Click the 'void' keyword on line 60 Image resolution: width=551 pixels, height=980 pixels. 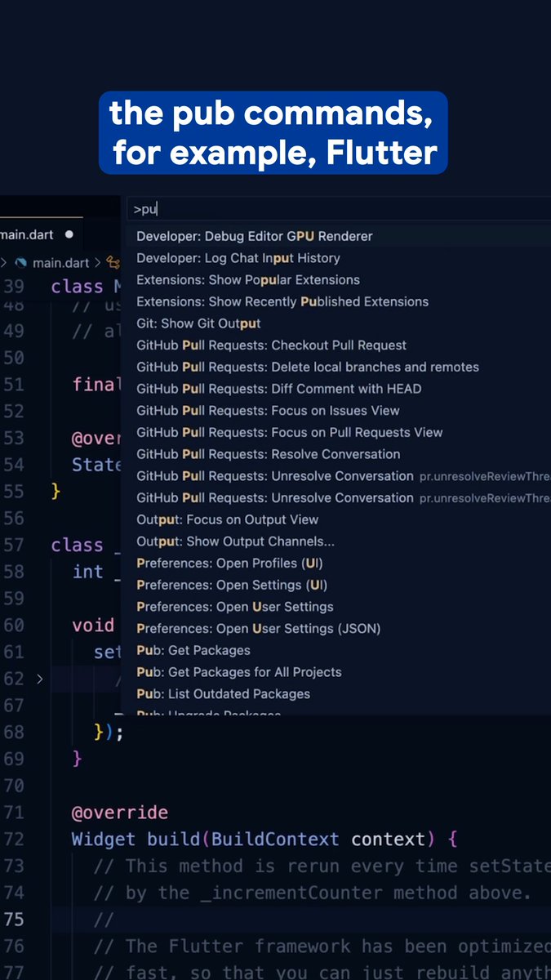(x=93, y=626)
